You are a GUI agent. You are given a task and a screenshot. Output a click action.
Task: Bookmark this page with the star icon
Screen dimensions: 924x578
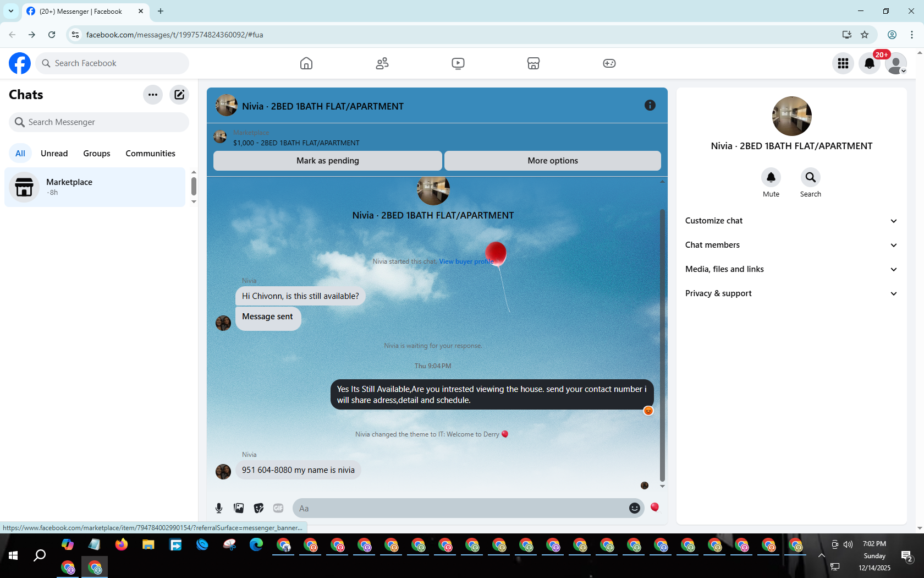point(865,35)
